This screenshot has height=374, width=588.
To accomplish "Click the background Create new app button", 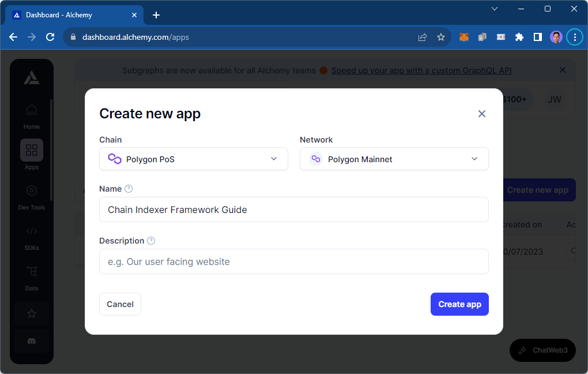I will point(539,190).
